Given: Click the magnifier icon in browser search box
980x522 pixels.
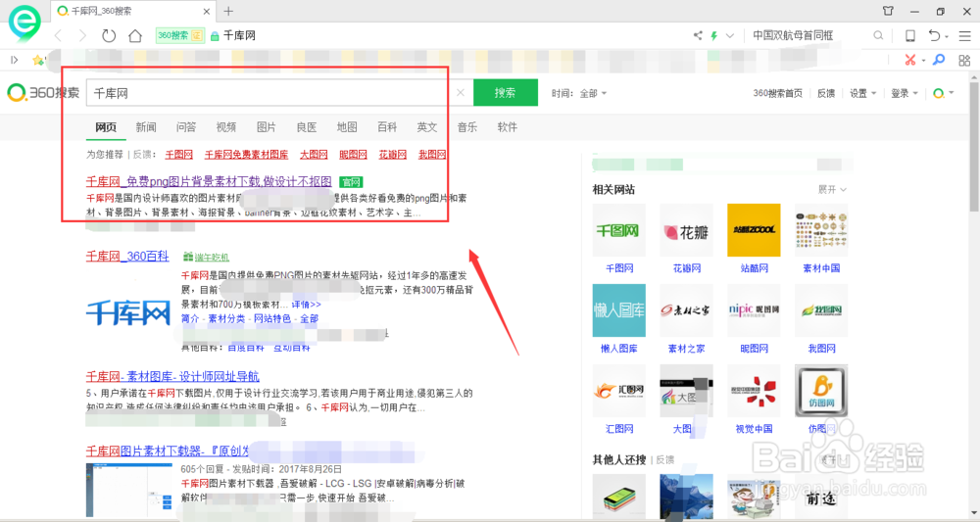Looking at the screenshot, I should tap(878, 35).
